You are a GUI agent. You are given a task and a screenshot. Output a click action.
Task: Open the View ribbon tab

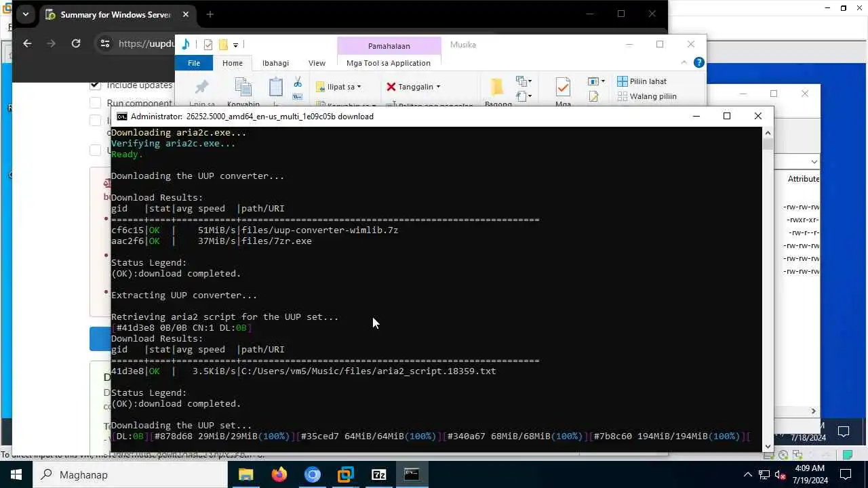point(317,63)
